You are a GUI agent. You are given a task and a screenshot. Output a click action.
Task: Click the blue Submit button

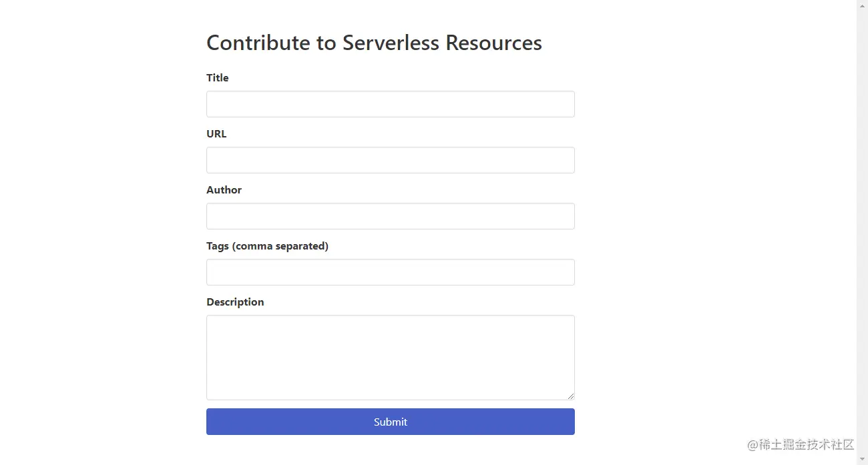pos(390,422)
